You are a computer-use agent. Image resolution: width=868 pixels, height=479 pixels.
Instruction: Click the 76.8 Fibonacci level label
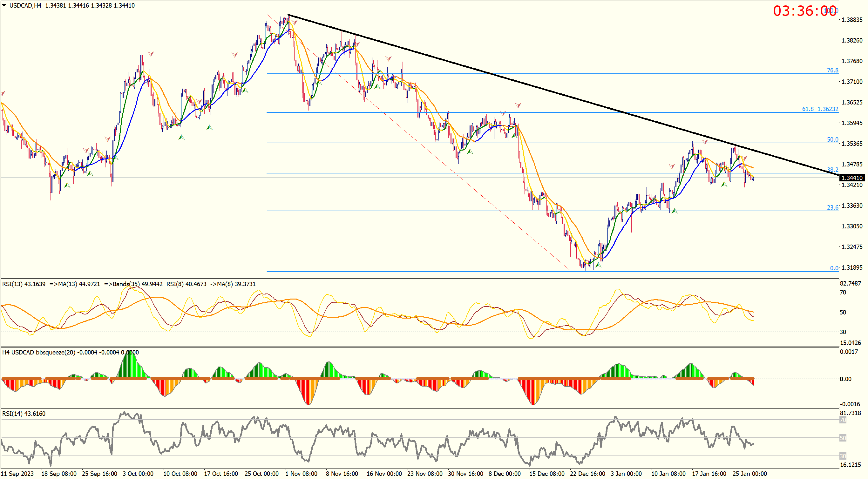[832, 70]
